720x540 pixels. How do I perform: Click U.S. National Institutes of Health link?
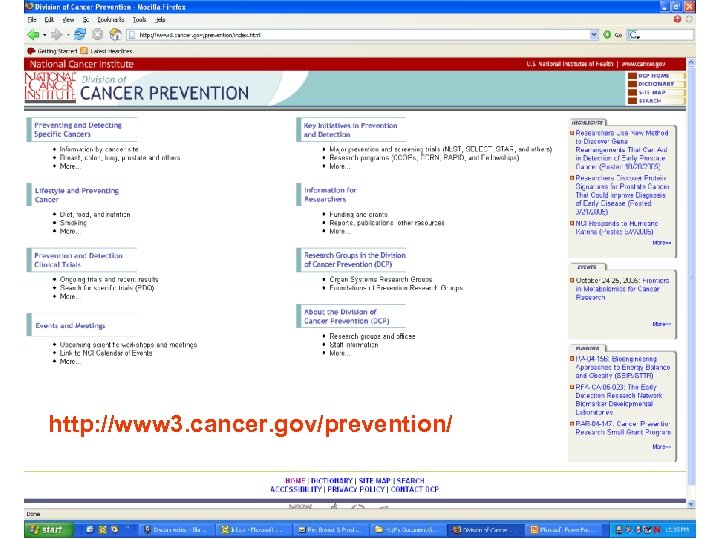pyautogui.click(x=570, y=64)
